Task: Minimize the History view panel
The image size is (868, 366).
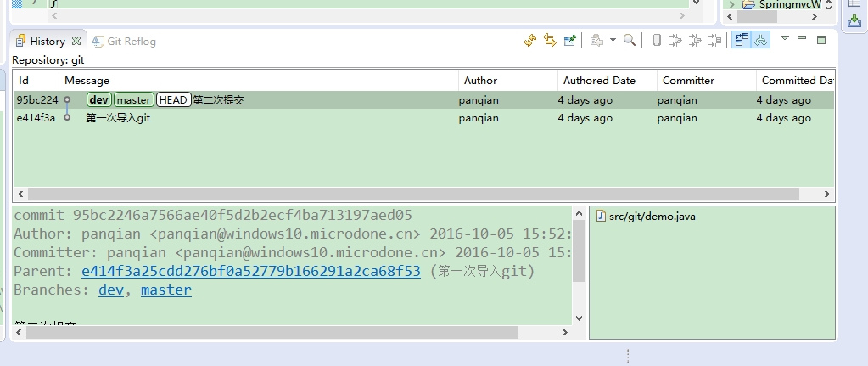Action: point(802,38)
